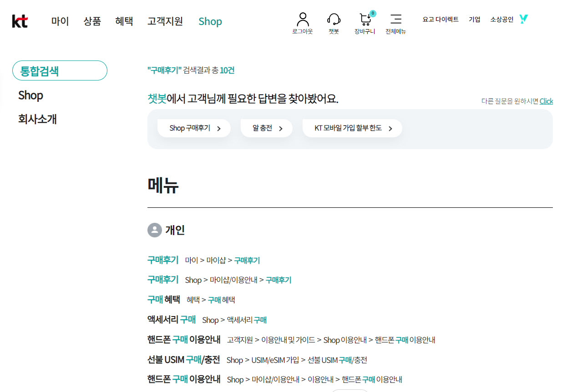
Task: Select Shop in the top navigation
Action: [210, 21]
